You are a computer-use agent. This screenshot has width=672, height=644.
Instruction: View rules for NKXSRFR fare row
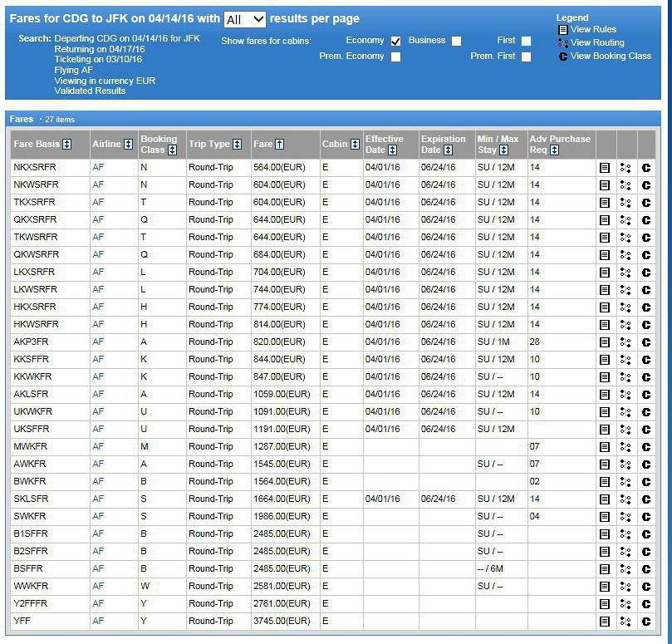(605, 168)
